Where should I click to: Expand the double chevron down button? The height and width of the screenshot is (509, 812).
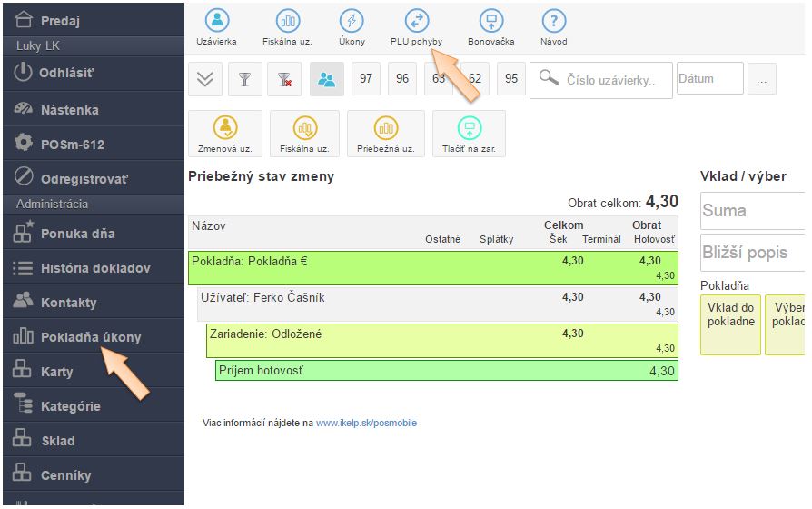tap(204, 79)
